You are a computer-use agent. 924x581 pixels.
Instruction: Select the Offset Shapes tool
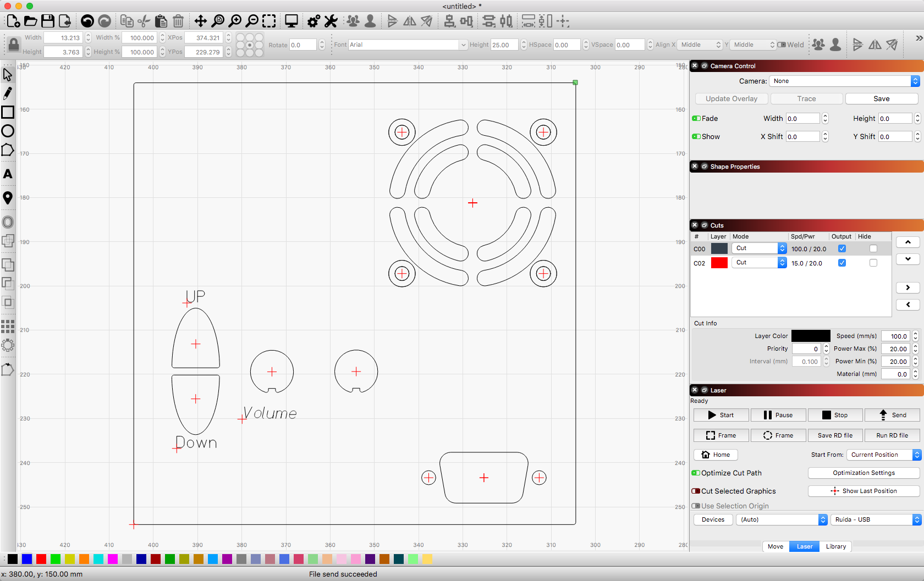[x=8, y=222]
